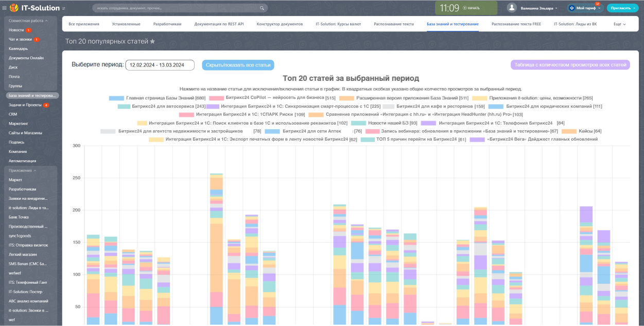
Task: Open Конструктор документов tab
Action: point(280,24)
